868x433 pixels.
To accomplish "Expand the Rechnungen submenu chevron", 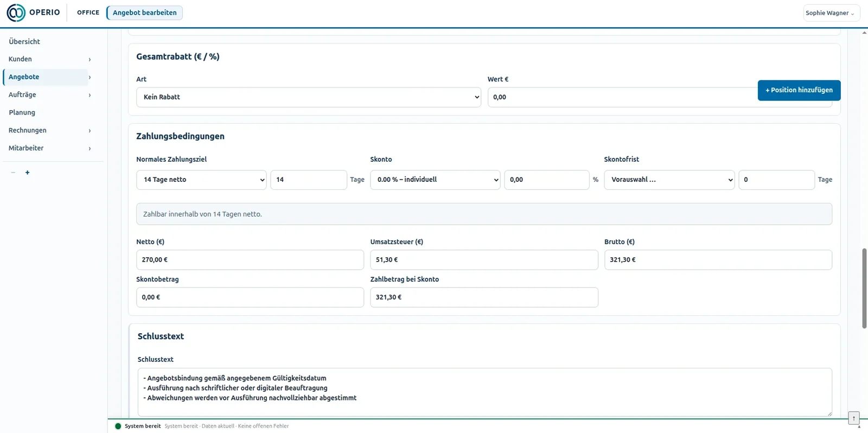I will [x=90, y=131].
